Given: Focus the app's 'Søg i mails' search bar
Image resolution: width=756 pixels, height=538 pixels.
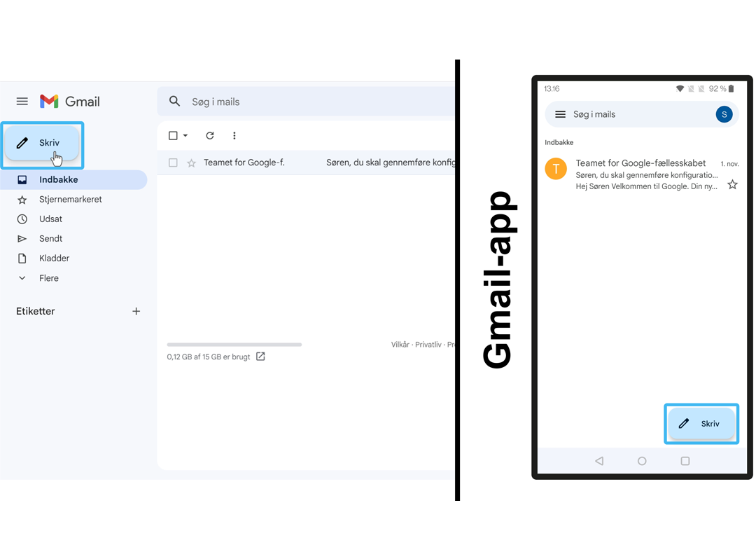Looking at the screenshot, I should [x=642, y=114].
